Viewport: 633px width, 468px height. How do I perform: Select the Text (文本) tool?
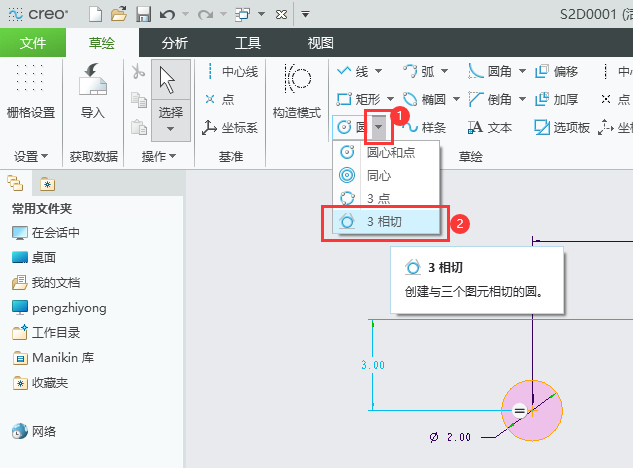pyautogui.click(x=490, y=128)
